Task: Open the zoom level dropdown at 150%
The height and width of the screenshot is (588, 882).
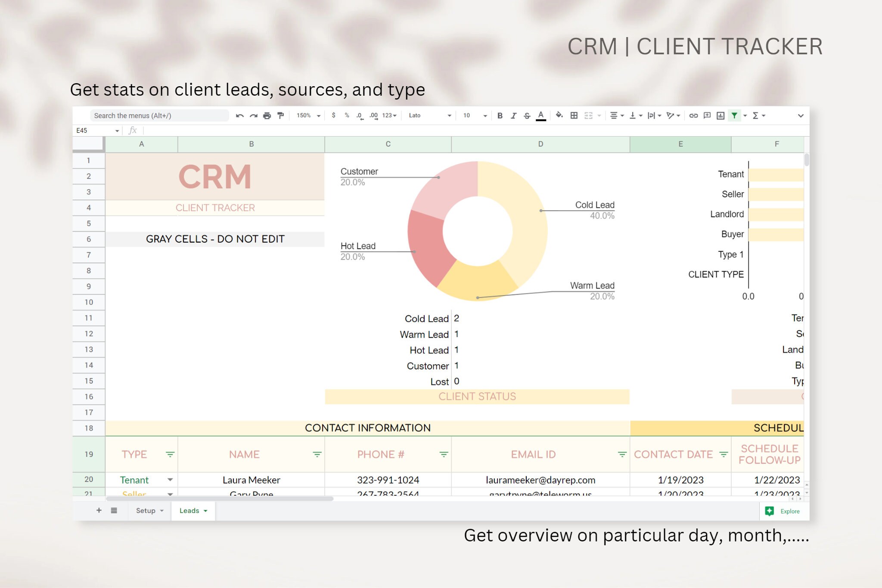Action: click(307, 115)
